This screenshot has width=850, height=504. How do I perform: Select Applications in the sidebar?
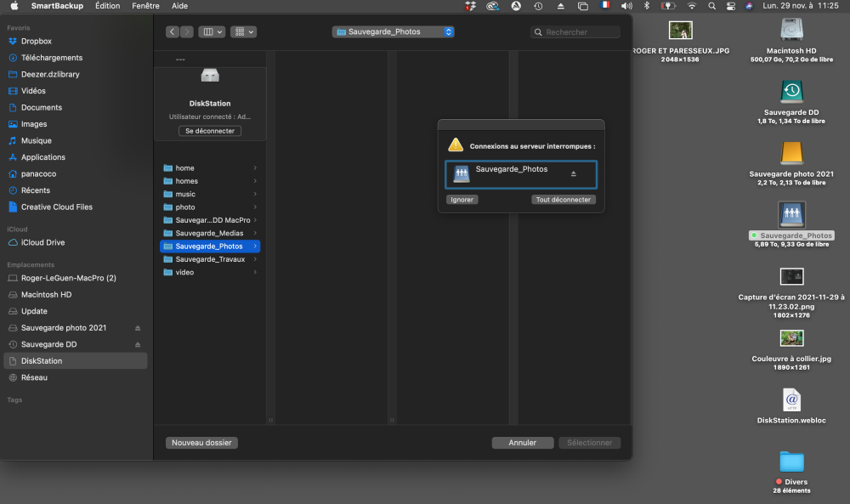click(76, 157)
